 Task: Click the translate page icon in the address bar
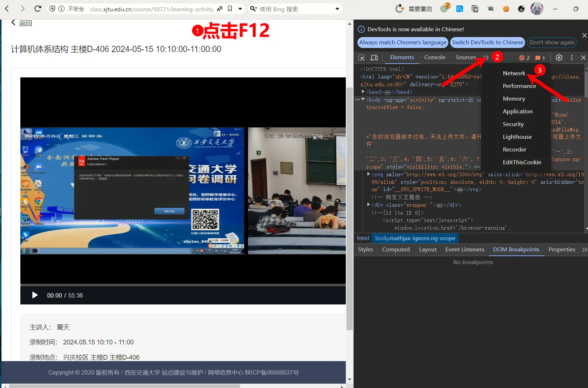(220, 9)
